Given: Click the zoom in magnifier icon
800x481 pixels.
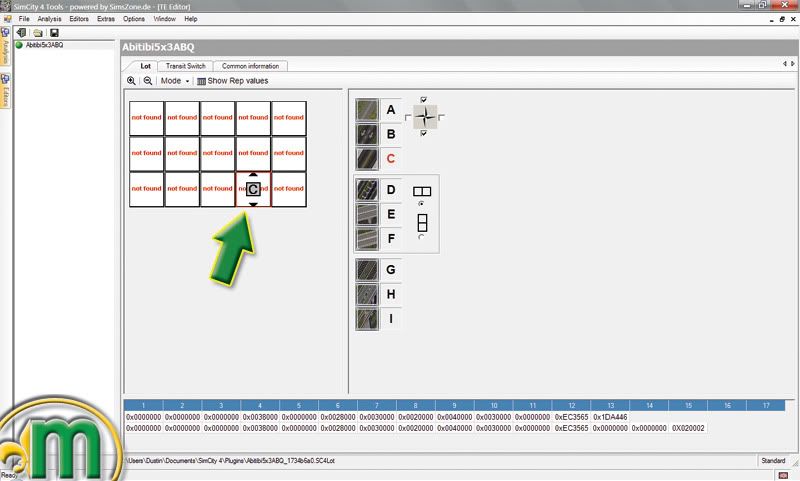Looking at the screenshot, I should [131, 81].
